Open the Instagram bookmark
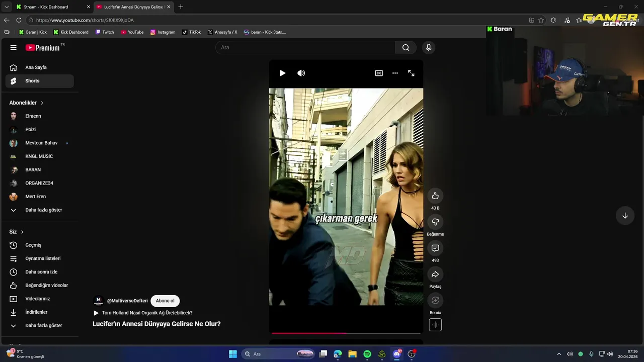The height and width of the screenshot is (362, 644). pyautogui.click(x=163, y=32)
